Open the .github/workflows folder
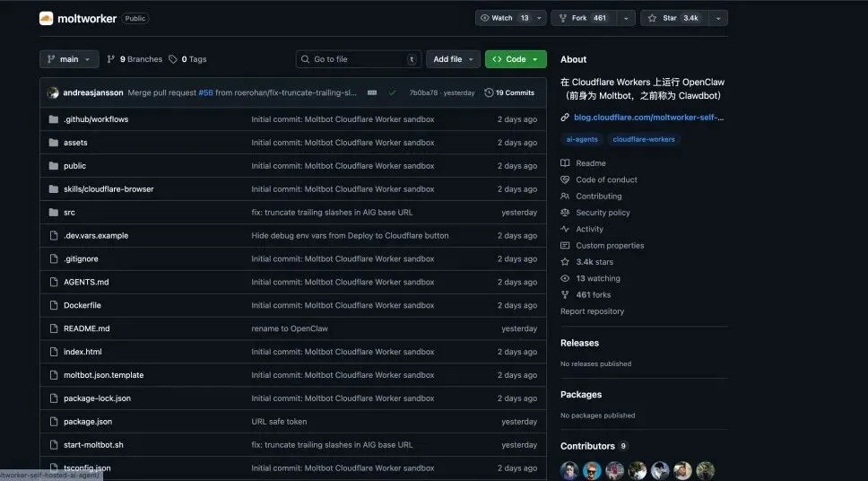 96,119
